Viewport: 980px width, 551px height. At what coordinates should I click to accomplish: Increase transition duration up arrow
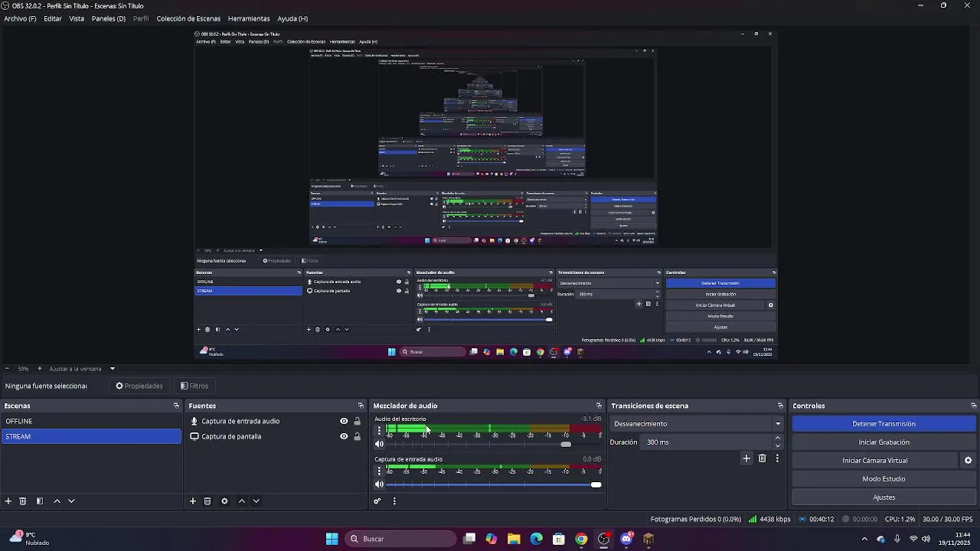[778, 439]
